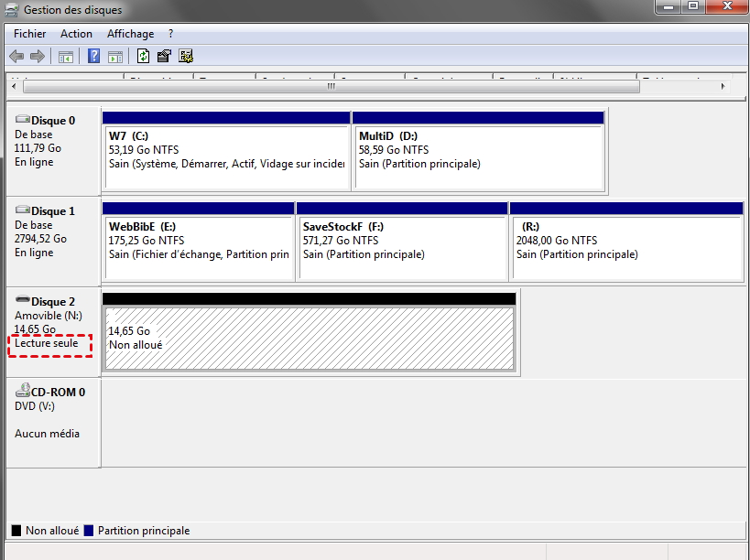
Task: Click the 2794,52 Go size text
Action: tap(40, 239)
